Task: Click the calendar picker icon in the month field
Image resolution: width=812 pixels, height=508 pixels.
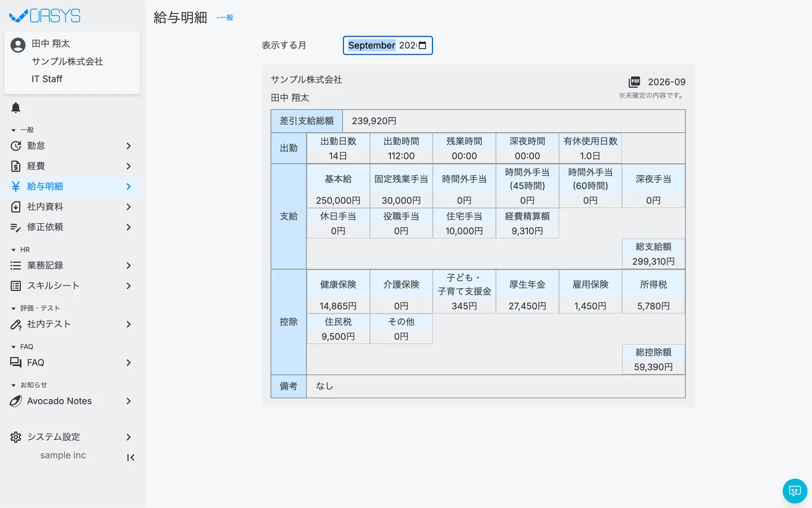Action: point(422,45)
